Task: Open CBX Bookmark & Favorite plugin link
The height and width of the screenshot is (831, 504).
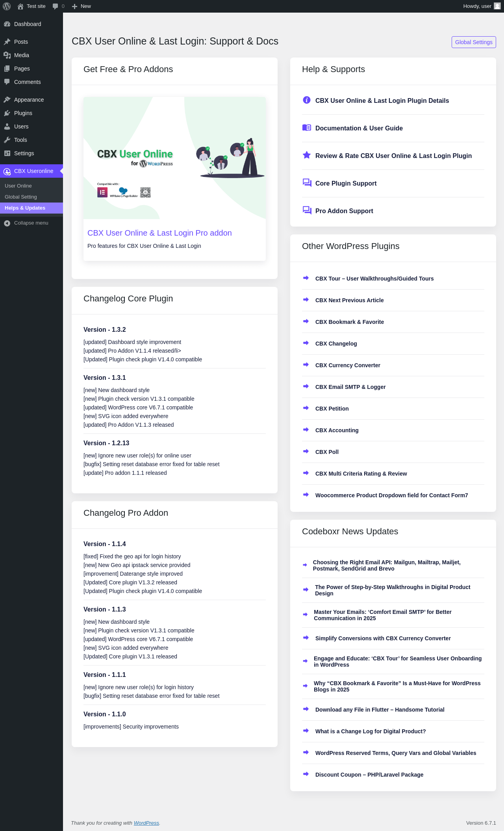Action: tap(350, 322)
